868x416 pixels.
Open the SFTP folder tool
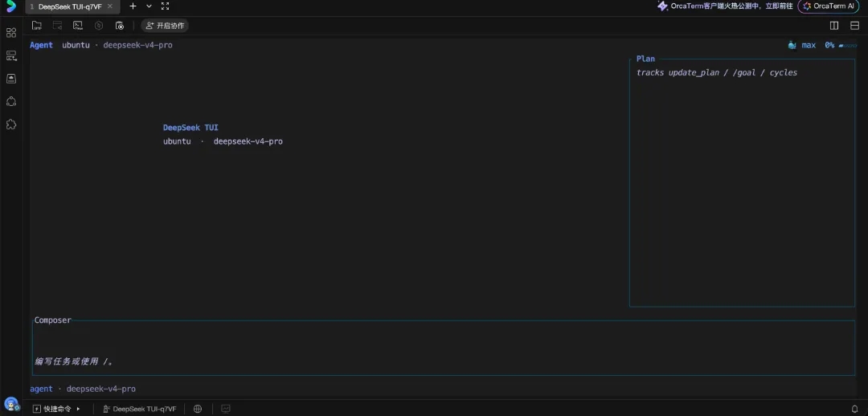tap(37, 26)
